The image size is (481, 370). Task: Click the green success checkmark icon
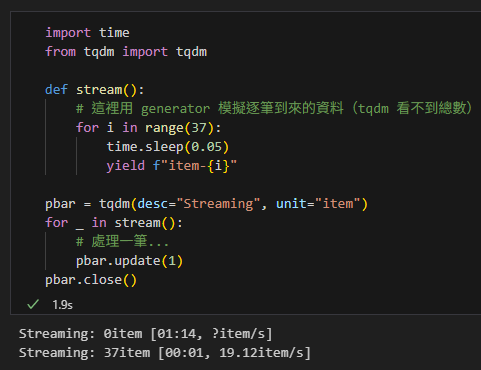(33, 304)
